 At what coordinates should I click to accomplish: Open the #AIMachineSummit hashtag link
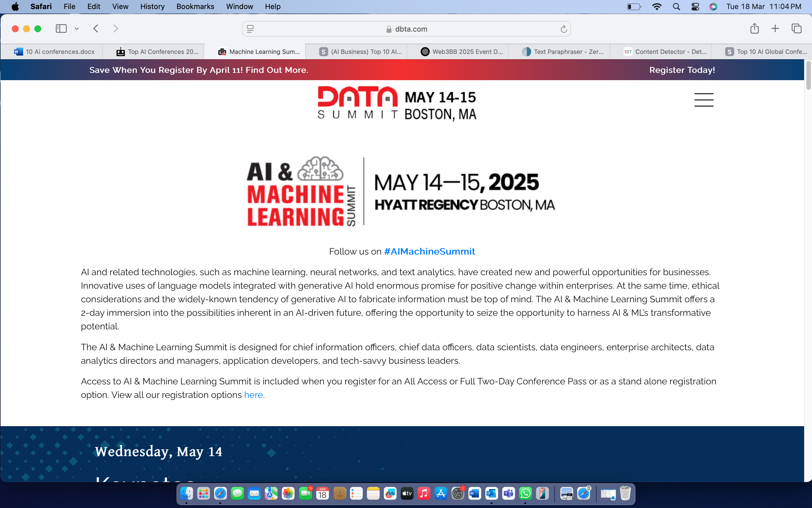click(x=429, y=251)
